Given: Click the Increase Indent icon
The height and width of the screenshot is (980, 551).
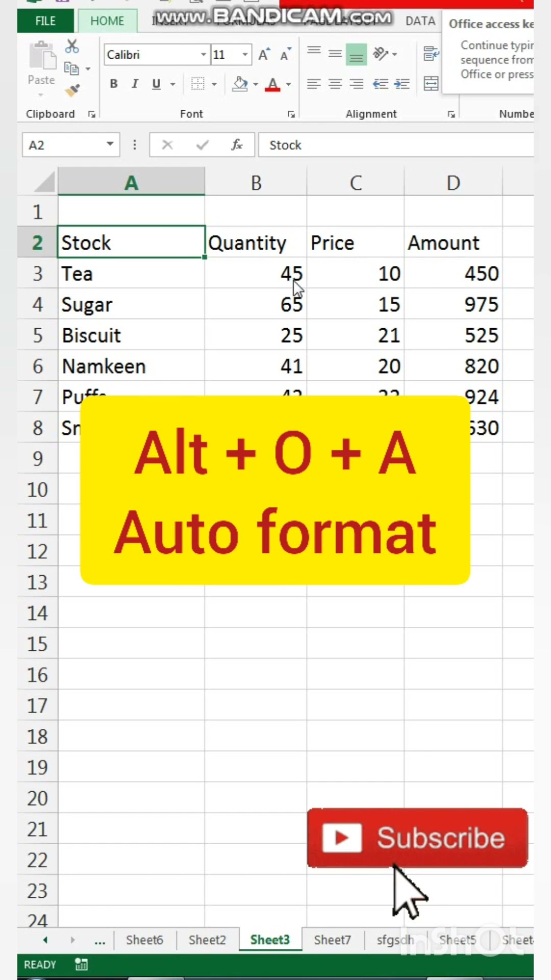Looking at the screenshot, I should click(402, 84).
